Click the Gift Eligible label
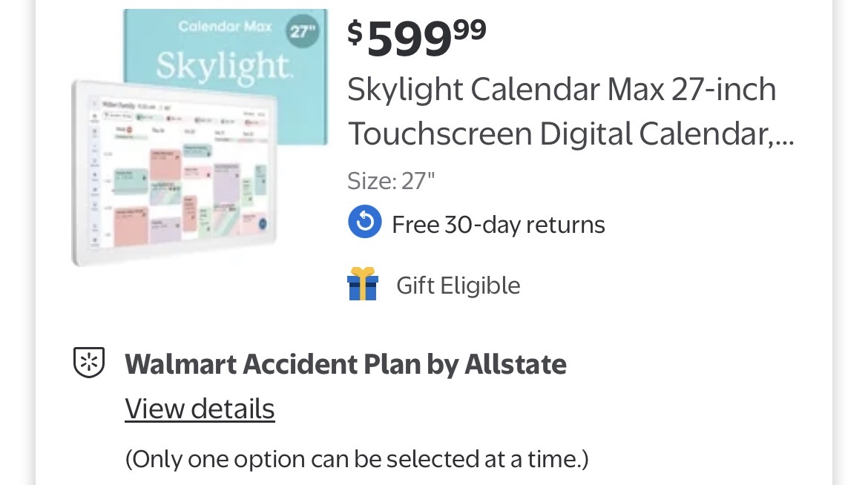868x485 pixels. coord(458,286)
